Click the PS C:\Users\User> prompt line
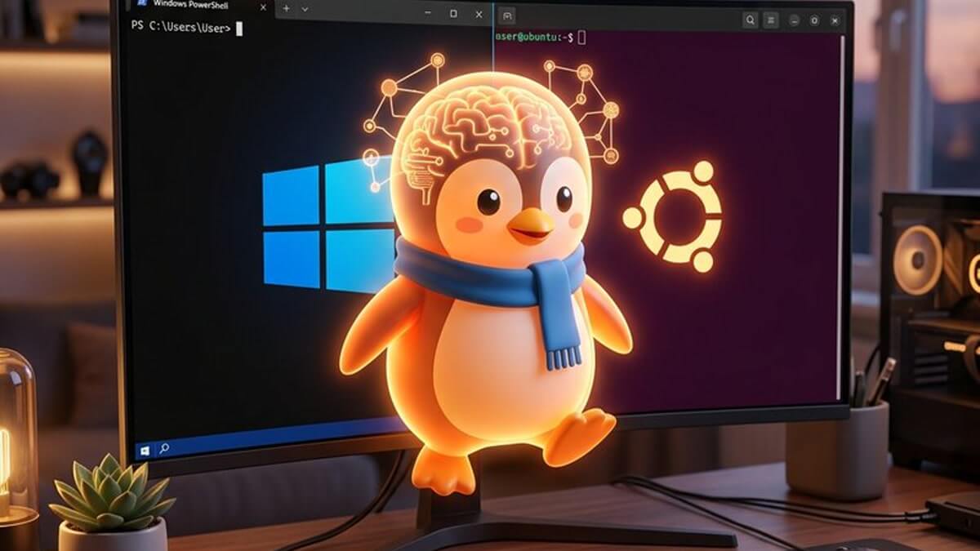 [x=187, y=28]
